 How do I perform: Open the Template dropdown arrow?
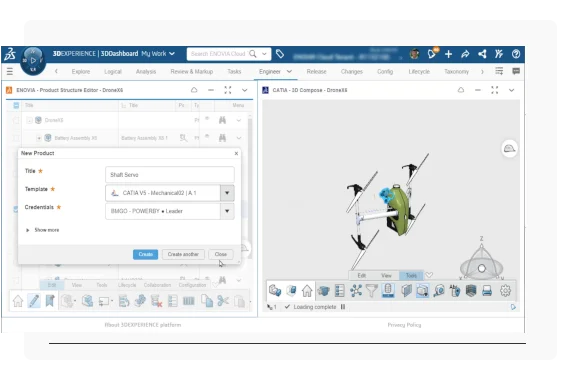tap(227, 193)
